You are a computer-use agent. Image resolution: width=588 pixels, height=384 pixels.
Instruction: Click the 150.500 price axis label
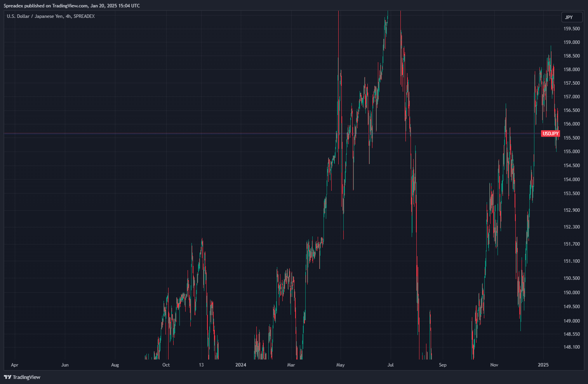tap(572, 278)
